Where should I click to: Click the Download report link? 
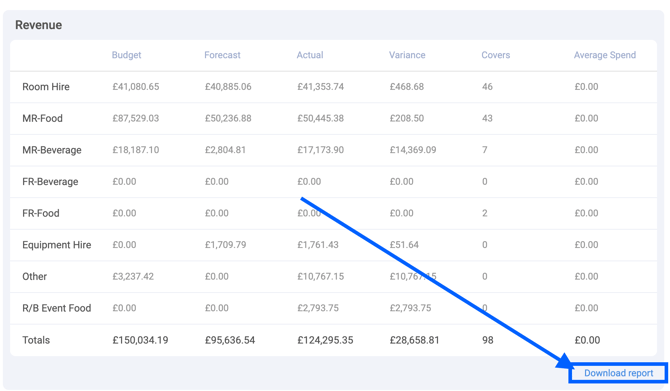(x=618, y=373)
